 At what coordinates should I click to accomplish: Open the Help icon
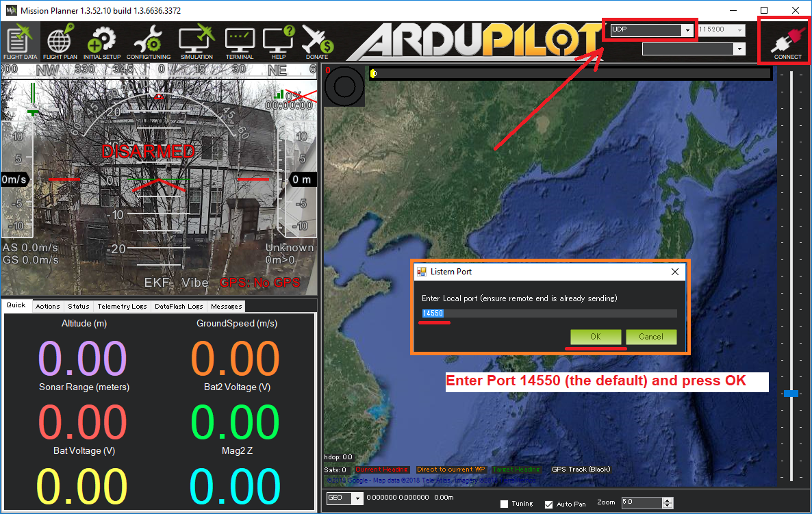[x=278, y=42]
